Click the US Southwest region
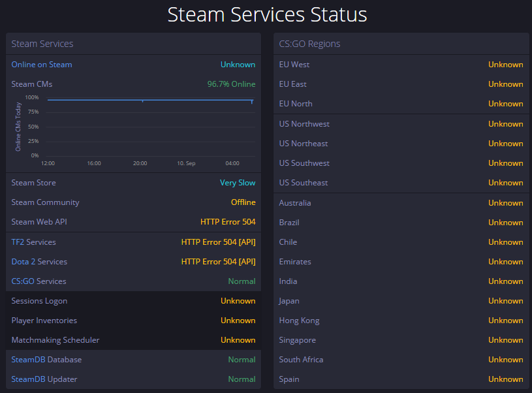 coord(304,163)
